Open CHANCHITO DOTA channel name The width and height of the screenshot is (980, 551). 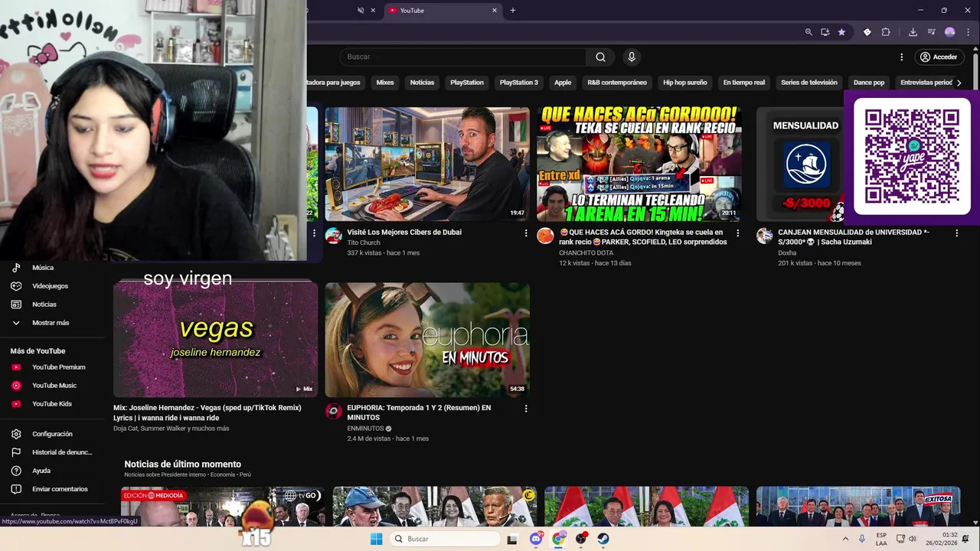[x=586, y=253]
